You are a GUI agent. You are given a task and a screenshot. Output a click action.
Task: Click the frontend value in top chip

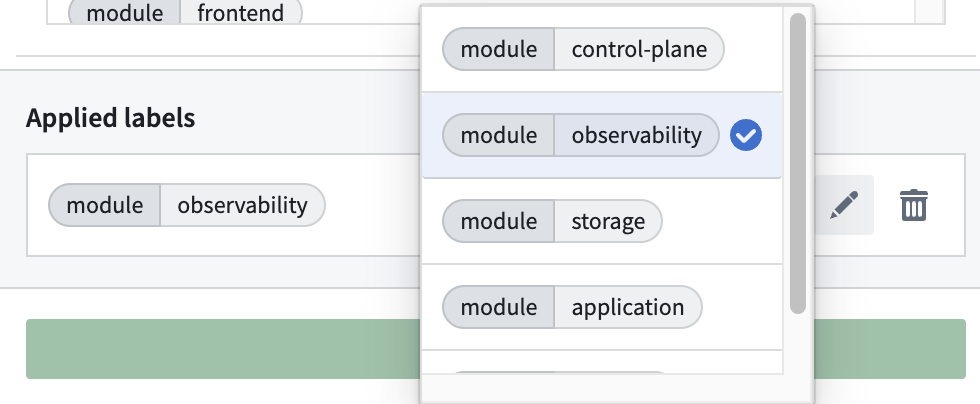tap(241, 13)
